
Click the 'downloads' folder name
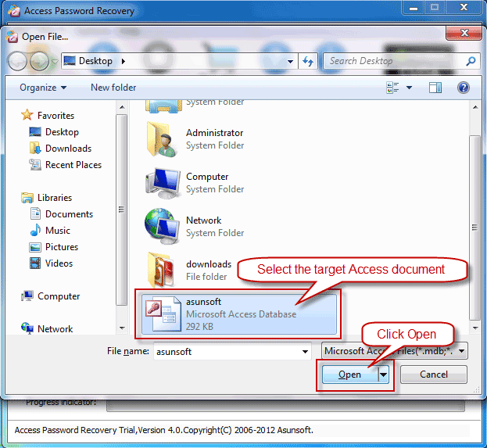[x=209, y=264]
